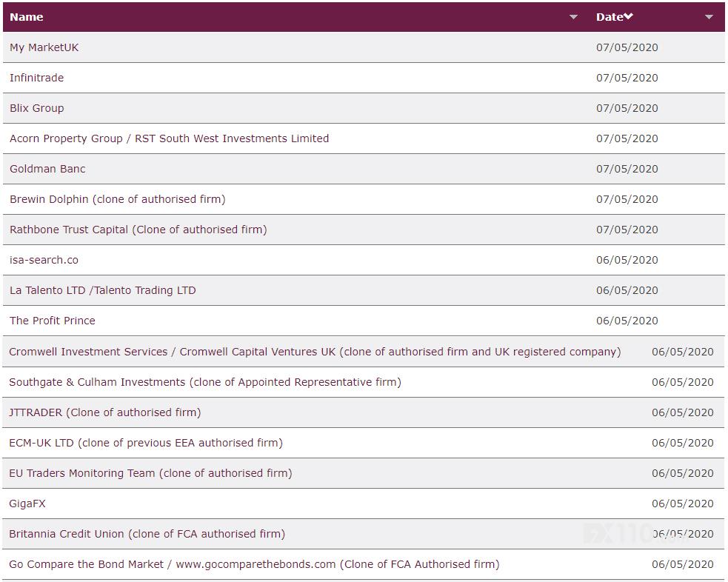Select the date in the JTTRADER row
728x582 pixels.
point(683,412)
